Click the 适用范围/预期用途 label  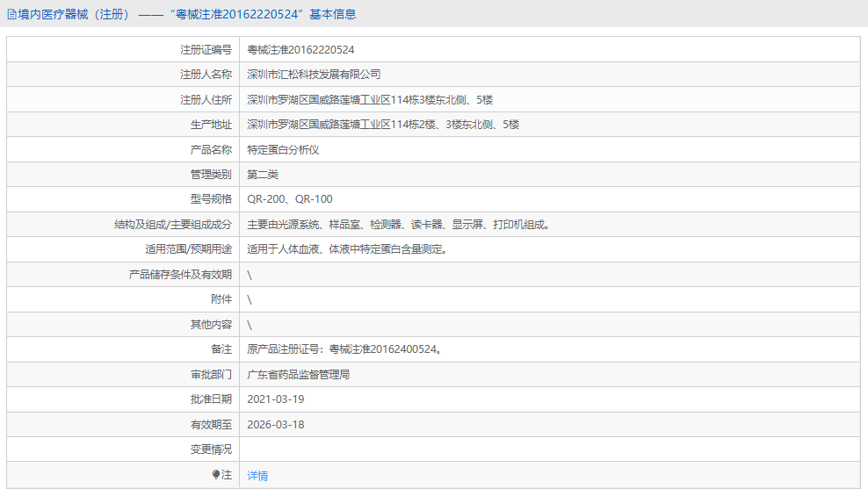click(189, 249)
